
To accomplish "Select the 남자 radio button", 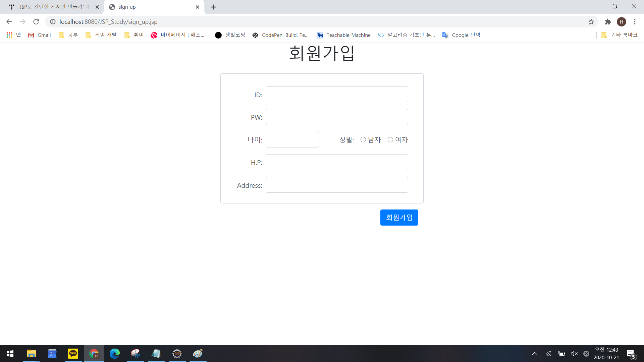I will click(363, 140).
